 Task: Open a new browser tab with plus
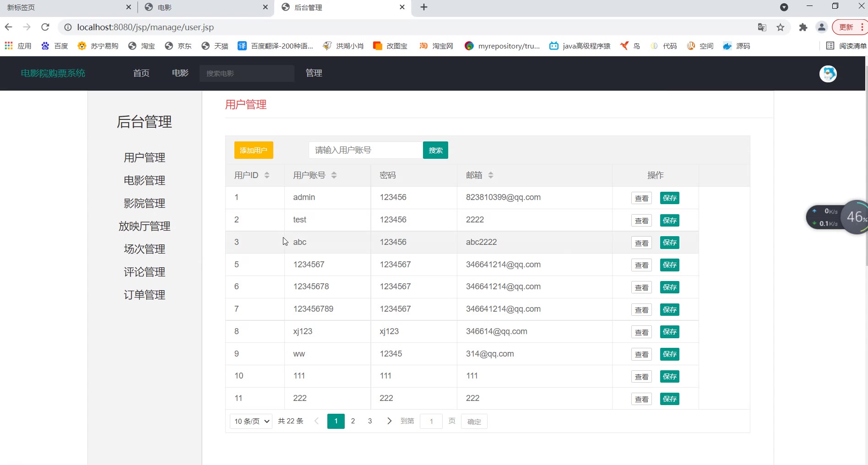click(424, 7)
